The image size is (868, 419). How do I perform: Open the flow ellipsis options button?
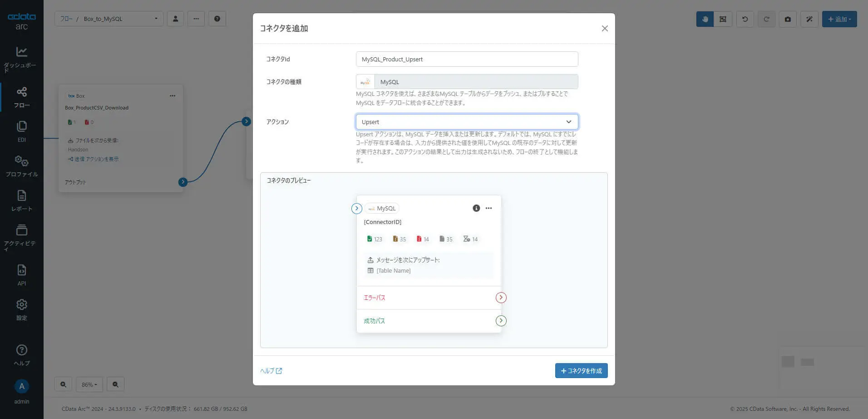click(196, 19)
